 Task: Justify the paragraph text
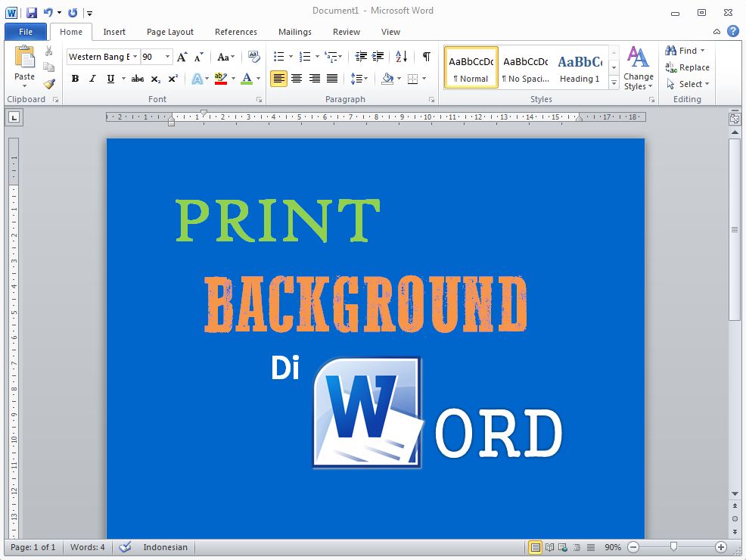point(332,79)
